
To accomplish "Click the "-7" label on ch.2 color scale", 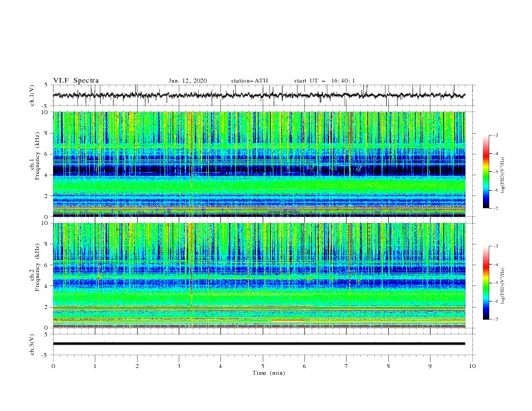I will [x=496, y=319].
